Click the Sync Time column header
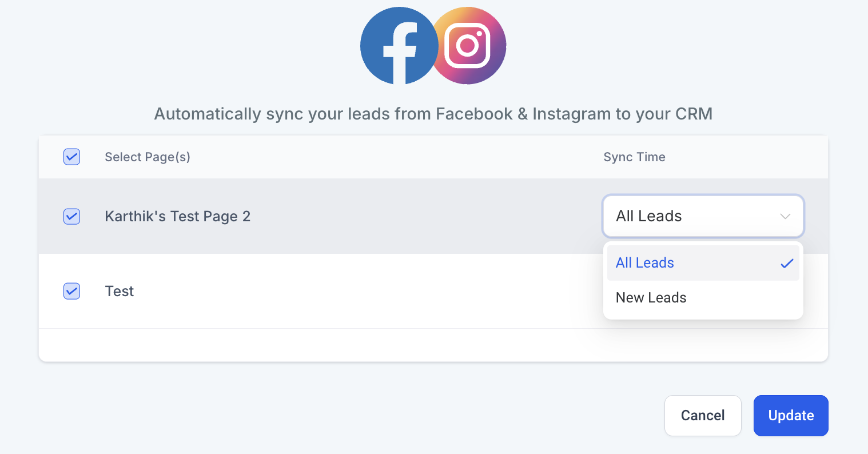The width and height of the screenshot is (868, 454). click(x=634, y=157)
